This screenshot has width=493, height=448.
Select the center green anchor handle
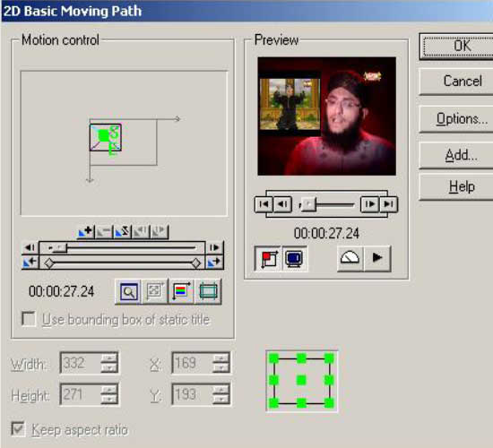301,381
